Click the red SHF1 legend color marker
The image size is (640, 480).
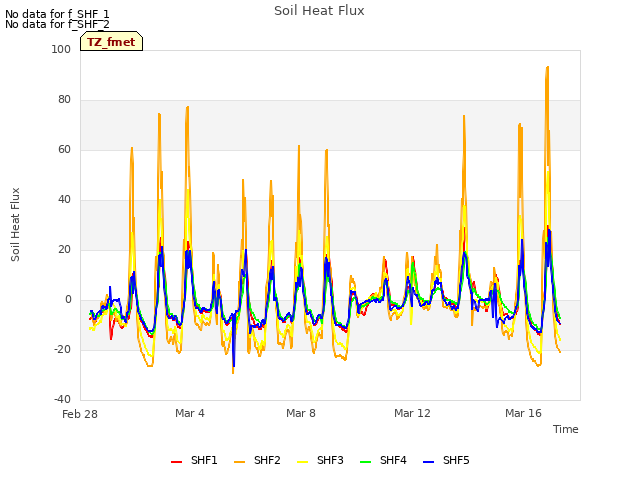pyautogui.click(x=176, y=462)
